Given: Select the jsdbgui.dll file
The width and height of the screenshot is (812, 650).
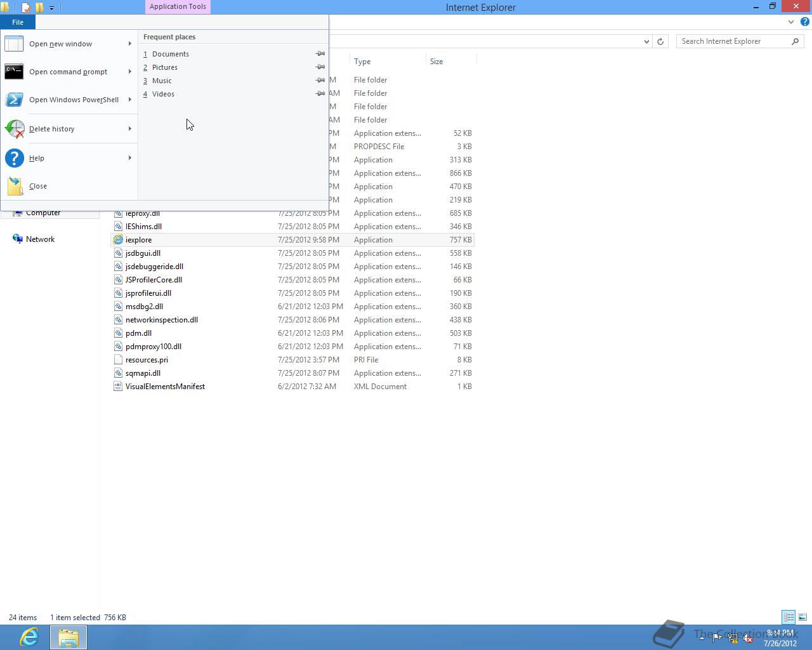Looking at the screenshot, I should pyautogui.click(x=143, y=253).
